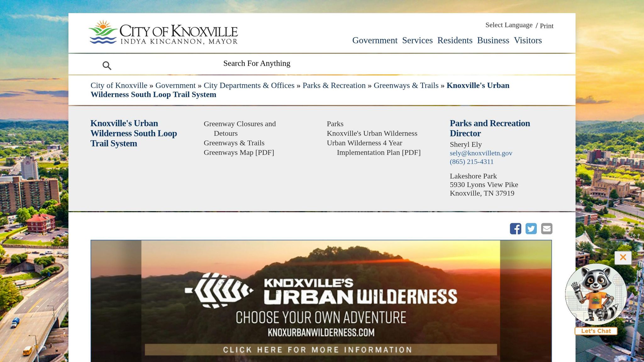Select the search magnifier icon

point(107,65)
